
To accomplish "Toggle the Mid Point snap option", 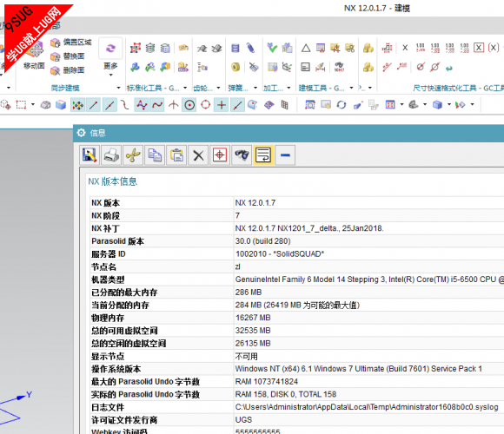I will pos(109,105).
